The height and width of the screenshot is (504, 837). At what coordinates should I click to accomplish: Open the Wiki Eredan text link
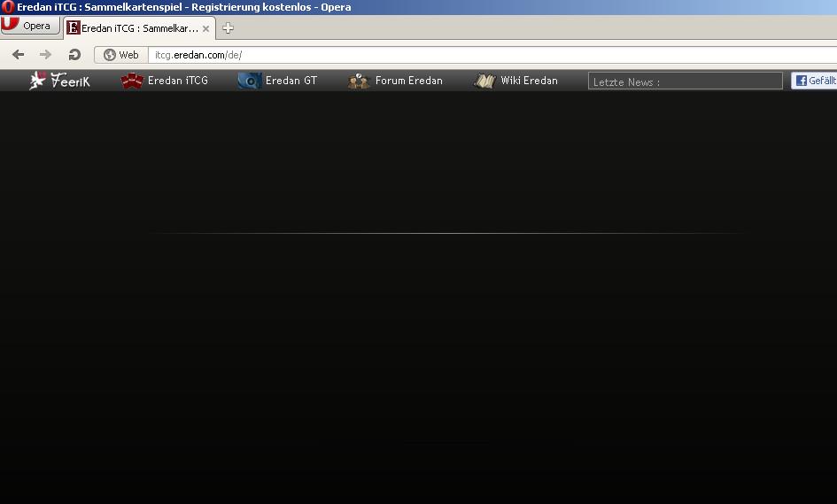point(529,81)
